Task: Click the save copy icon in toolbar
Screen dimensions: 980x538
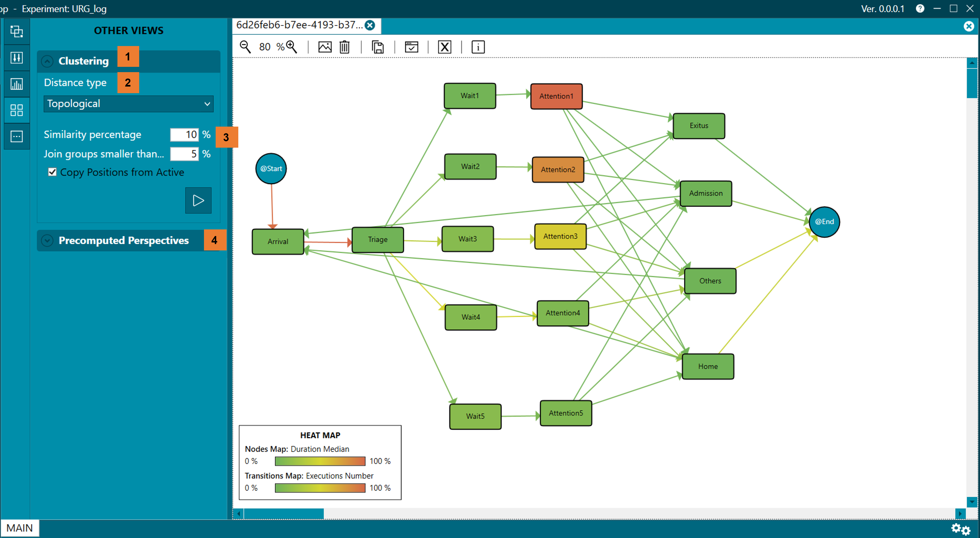Action: tap(378, 47)
